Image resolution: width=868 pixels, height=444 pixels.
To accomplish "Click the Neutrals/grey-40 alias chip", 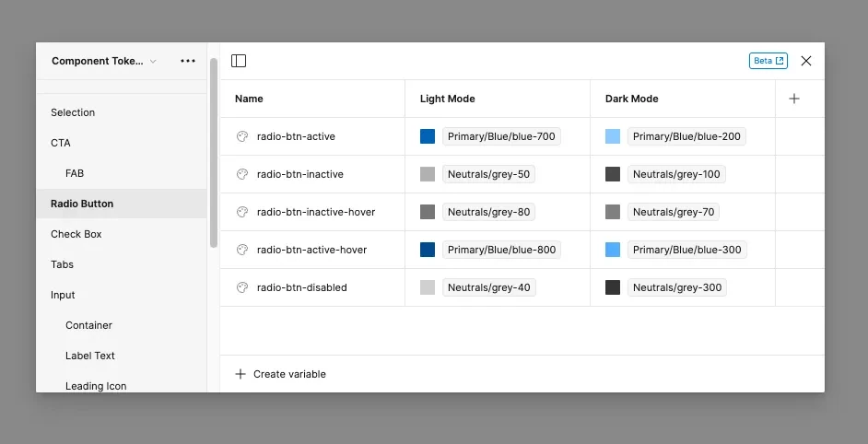I will (488, 287).
